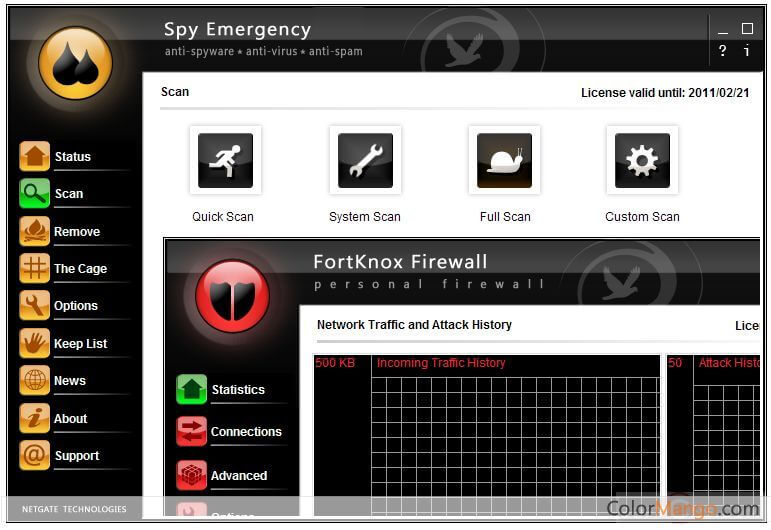
Task: Start a Quick Scan via running man icon
Action: [225, 160]
